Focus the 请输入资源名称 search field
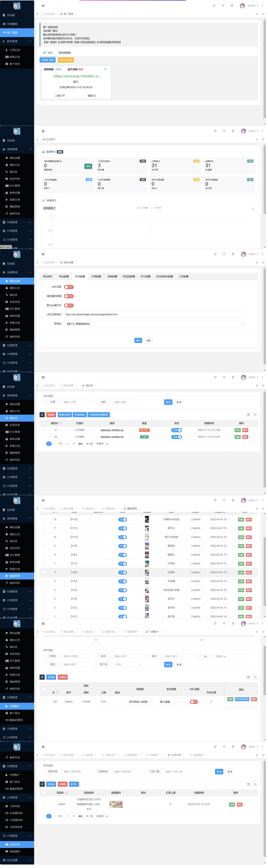Viewport: 268px width, 868px height. coord(77,772)
